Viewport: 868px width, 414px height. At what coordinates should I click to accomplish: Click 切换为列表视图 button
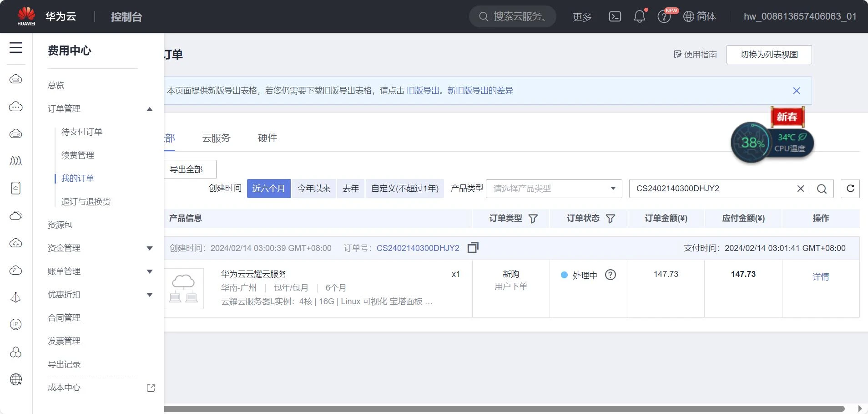tap(769, 55)
